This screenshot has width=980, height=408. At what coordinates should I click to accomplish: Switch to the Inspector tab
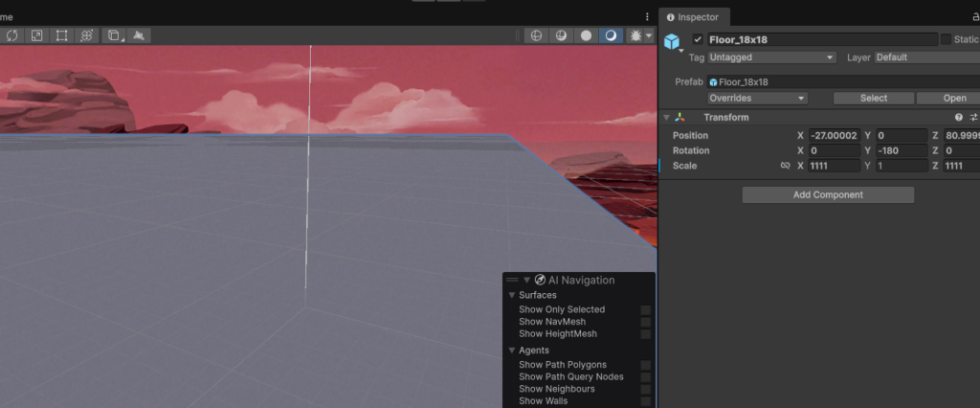[697, 16]
